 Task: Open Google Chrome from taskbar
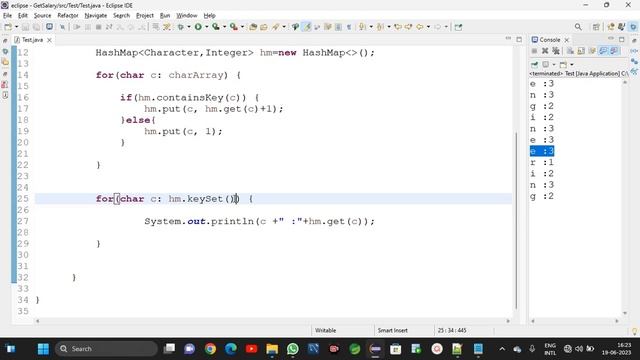[x=210, y=349]
